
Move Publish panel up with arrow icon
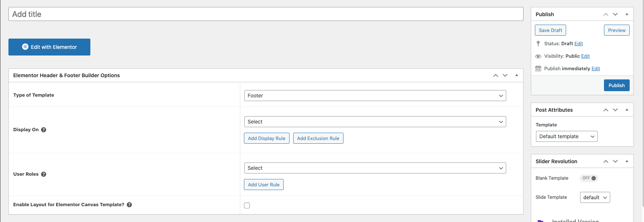coord(606,14)
